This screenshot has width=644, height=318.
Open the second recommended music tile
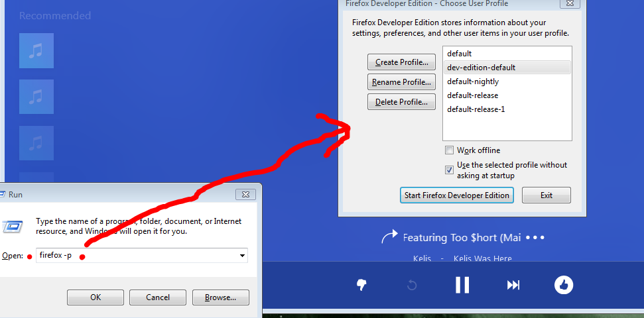36,97
